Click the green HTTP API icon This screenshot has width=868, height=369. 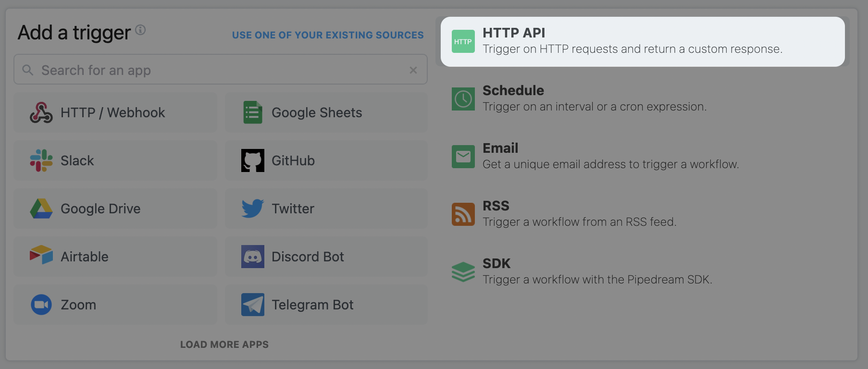coord(463,41)
